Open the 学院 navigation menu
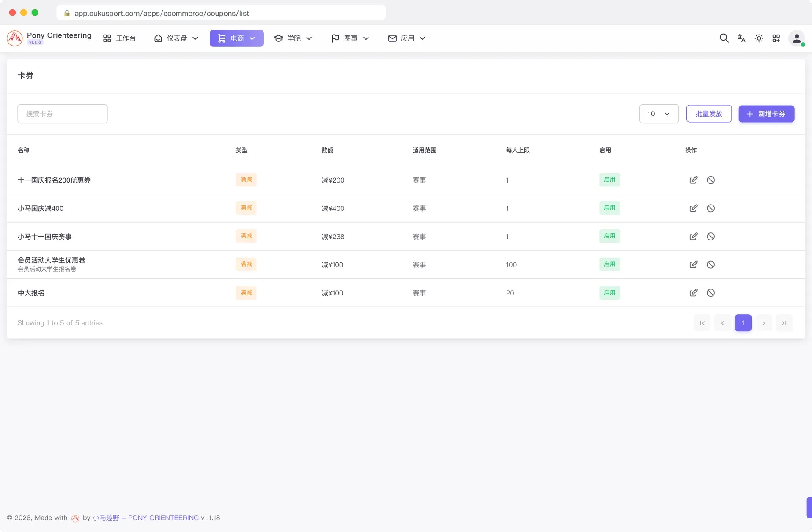This screenshot has height=532, width=812. coord(293,38)
